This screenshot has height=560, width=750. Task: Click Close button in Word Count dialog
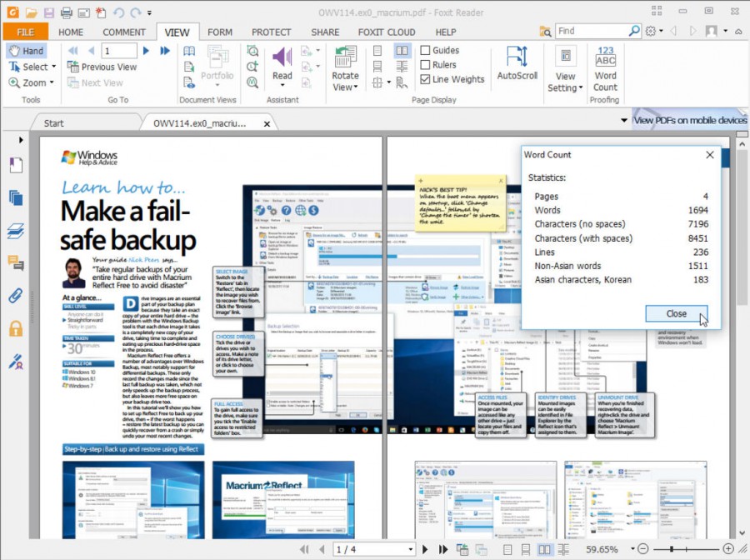coord(677,313)
